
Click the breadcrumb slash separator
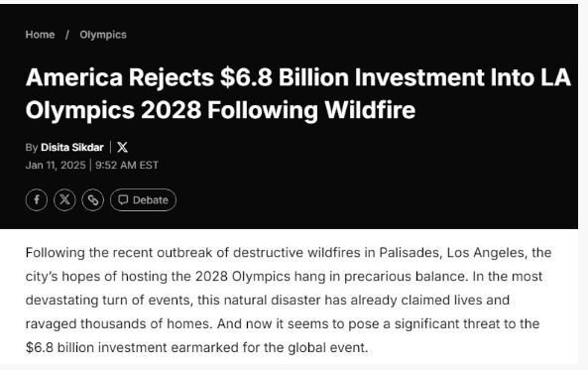point(67,35)
